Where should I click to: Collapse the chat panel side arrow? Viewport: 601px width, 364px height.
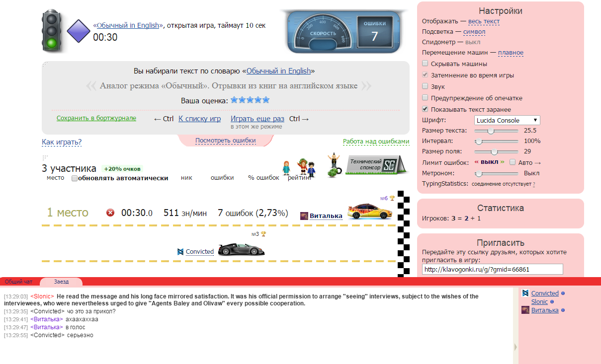pos(515,347)
